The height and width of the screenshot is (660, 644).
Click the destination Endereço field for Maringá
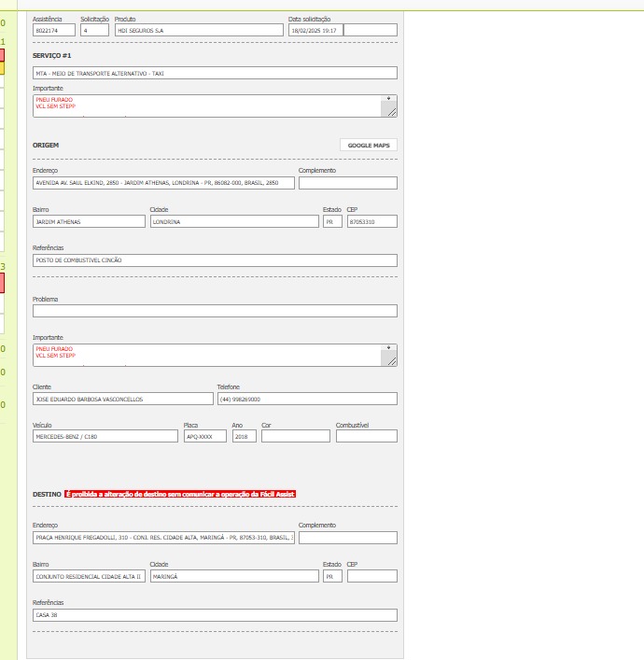(x=162, y=538)
